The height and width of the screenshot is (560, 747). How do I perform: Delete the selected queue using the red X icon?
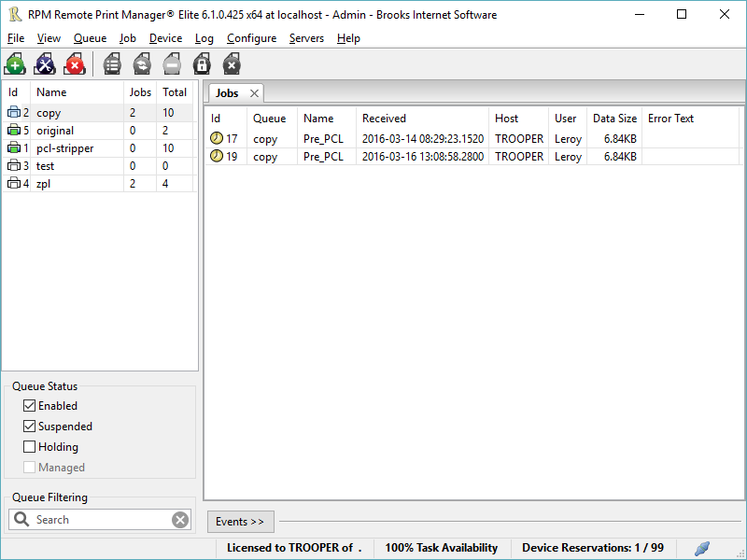pyautogui.click(x=75, y=63)
